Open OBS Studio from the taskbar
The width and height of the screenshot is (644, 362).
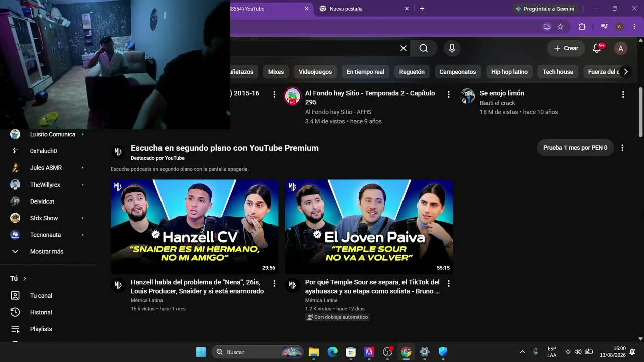point(387,352)
